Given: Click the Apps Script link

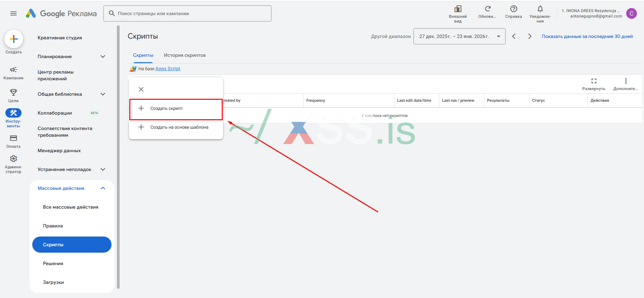Looking at the screenshot, I should [x=168, y=69].
